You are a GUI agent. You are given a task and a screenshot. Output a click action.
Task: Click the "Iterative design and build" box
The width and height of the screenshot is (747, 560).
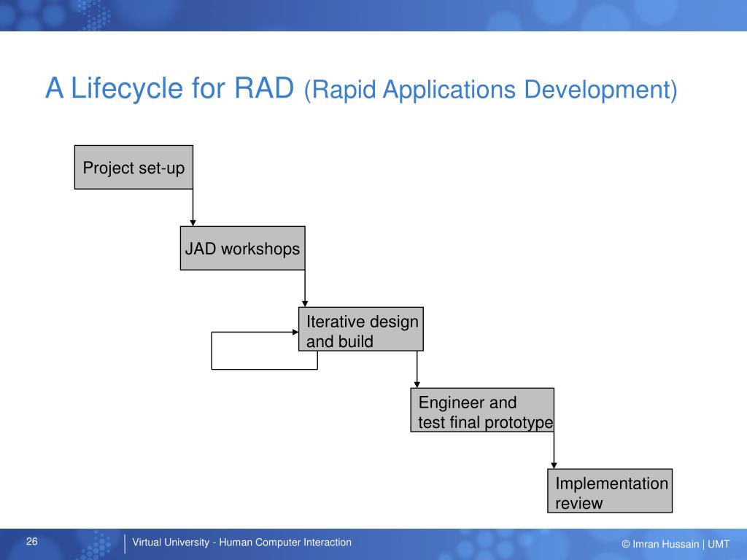point(361,329)
